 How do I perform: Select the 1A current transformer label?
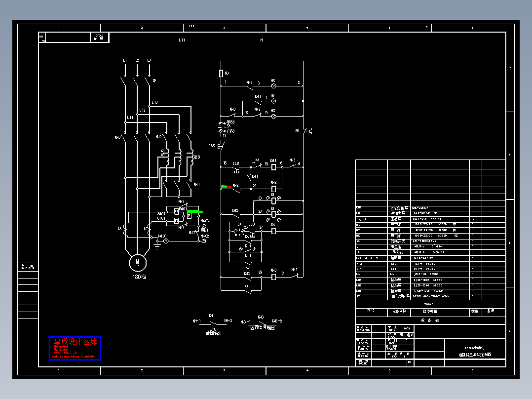[120, 229]
